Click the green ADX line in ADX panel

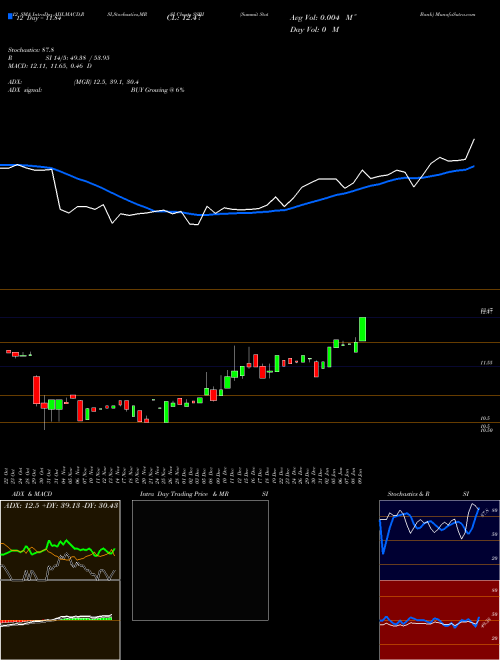pyautogui.click(x=59, y=546)
